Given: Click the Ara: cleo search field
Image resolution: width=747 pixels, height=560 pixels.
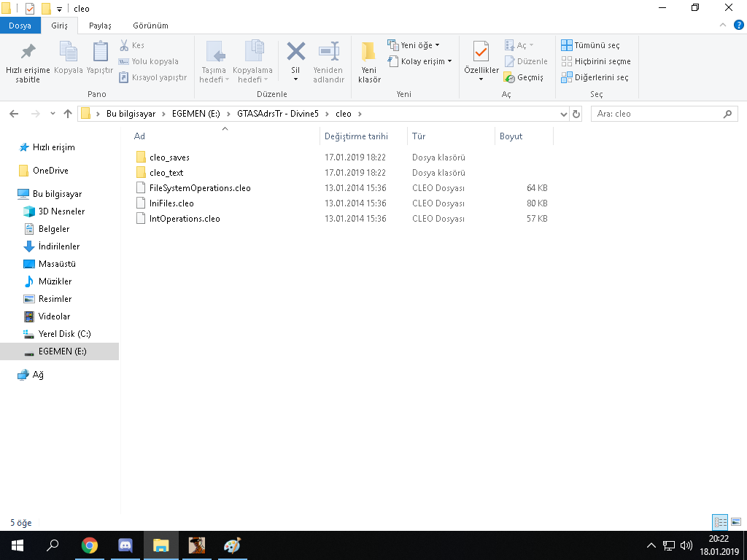Looking at the screenshot, I should [657, 114].
